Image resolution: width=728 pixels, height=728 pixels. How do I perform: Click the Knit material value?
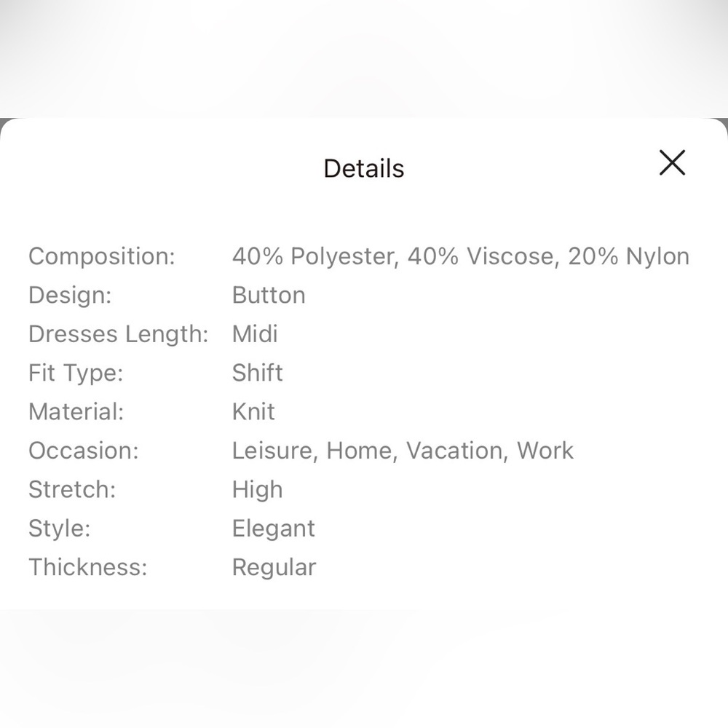253,412
